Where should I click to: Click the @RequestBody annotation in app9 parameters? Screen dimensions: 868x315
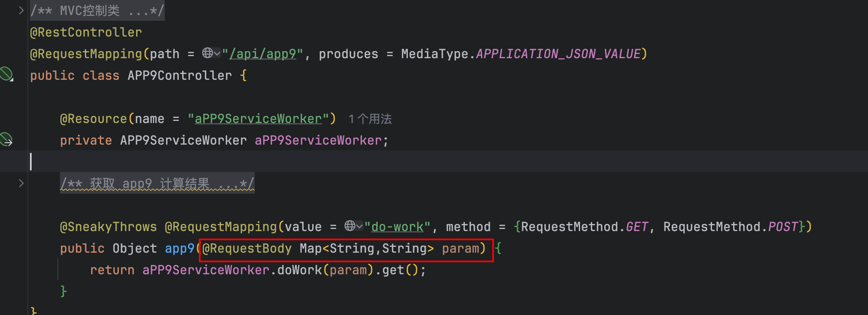(247, 249)
